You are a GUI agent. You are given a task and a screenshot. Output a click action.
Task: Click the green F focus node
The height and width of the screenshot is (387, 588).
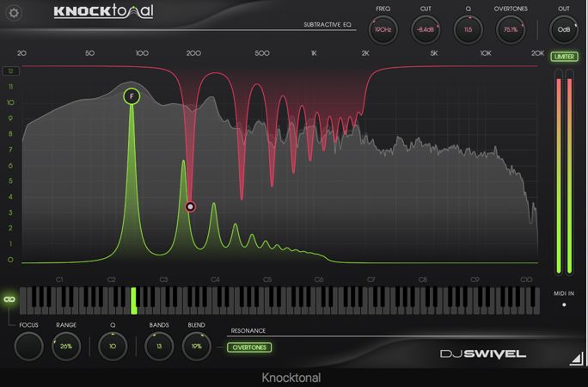(x=132, y=96)
